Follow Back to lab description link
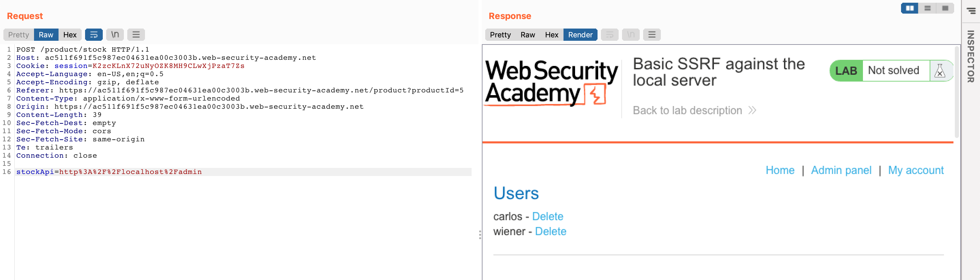 [x=694, y=110]
